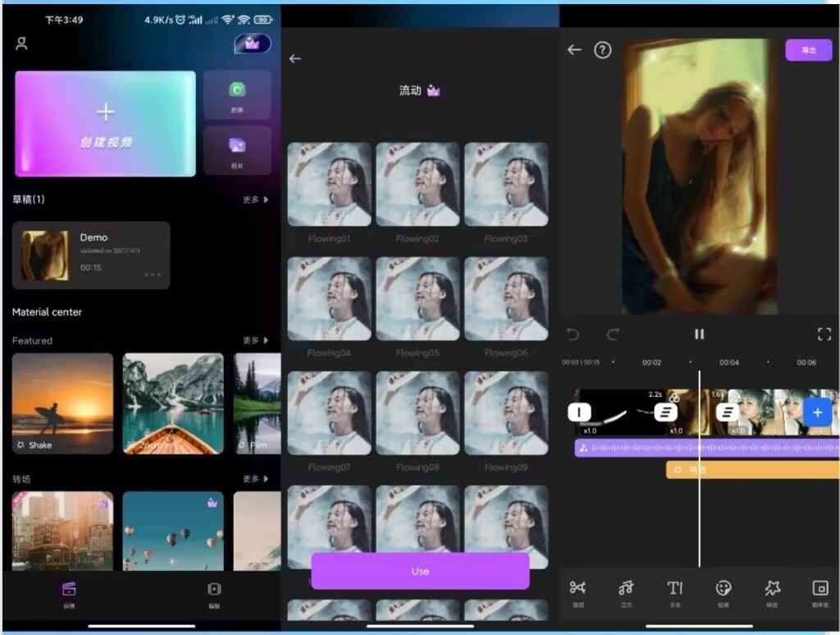The height and width of the screenshot is (635, 840).
Task: Pause the video playback
Action: tap(699, 334)
